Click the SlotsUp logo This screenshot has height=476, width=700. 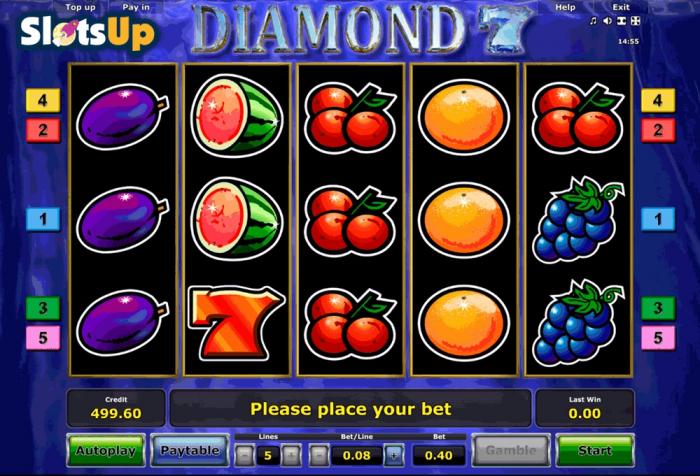pos(88,32)
